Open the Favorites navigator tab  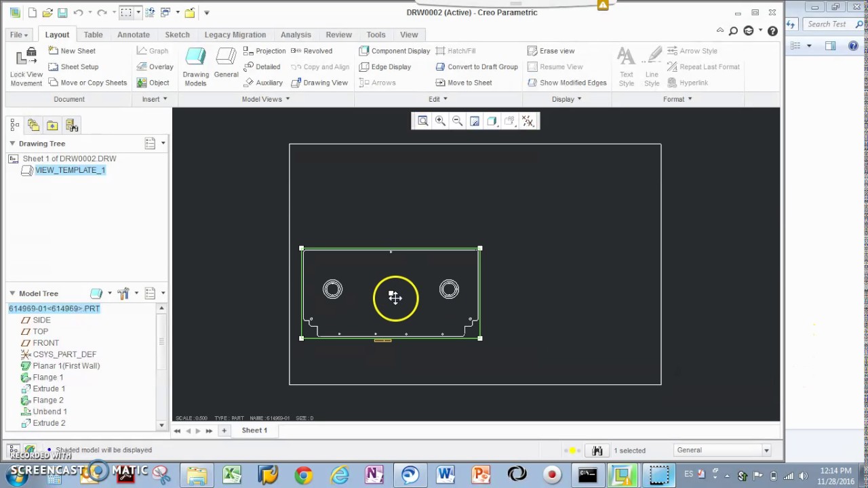point(52,125)
